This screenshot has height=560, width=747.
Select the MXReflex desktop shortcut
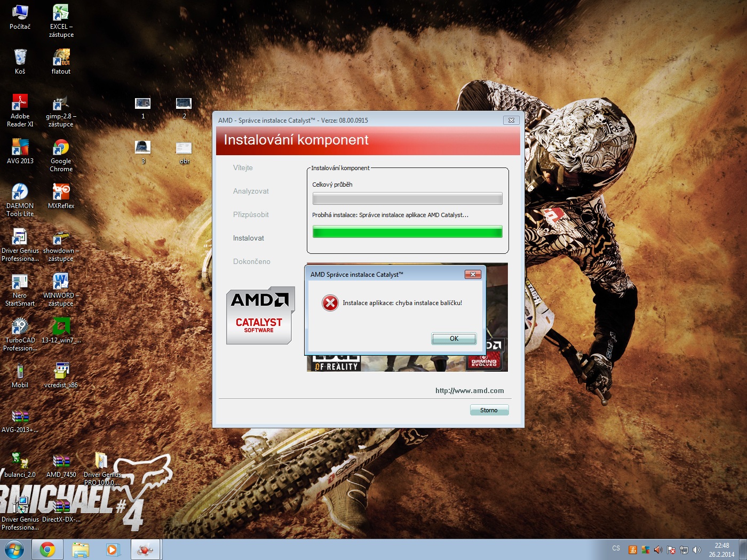[x=61, y=196]
